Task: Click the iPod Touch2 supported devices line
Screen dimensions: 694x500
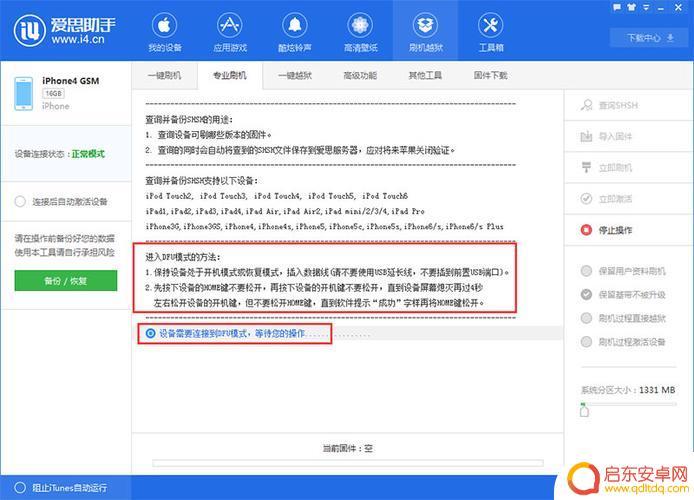Action: pyautogui.click(x=277, y=196)
